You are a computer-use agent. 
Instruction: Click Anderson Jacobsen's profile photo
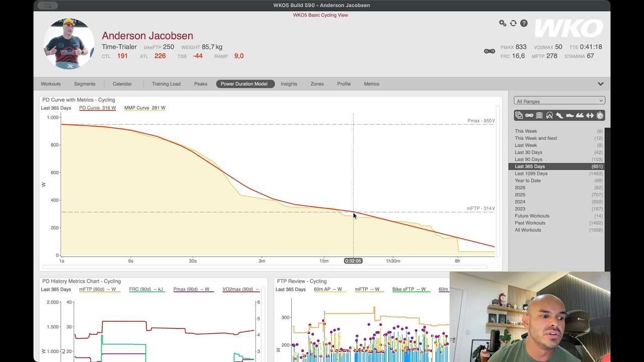(x=69, y=44)
